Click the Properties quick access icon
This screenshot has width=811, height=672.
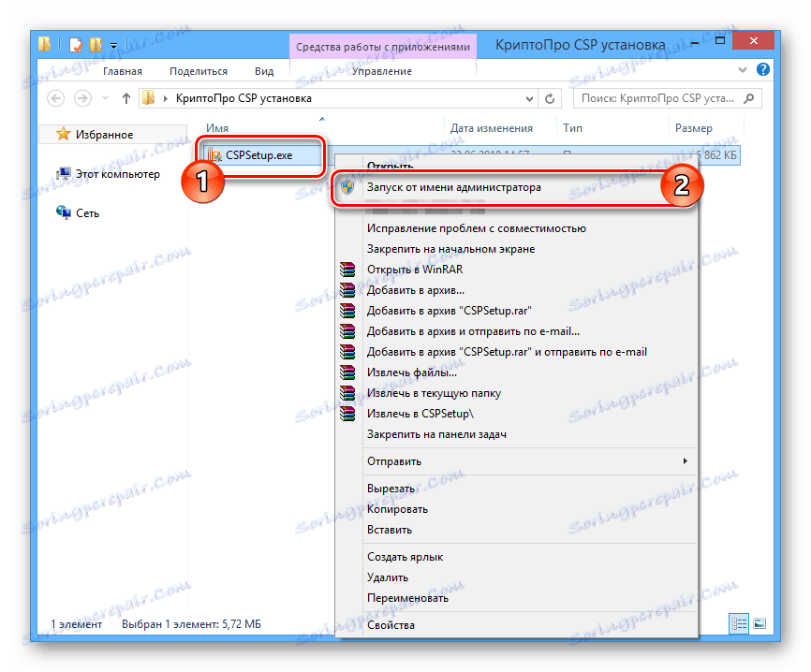pyautogui.click(x=76, y=45)
